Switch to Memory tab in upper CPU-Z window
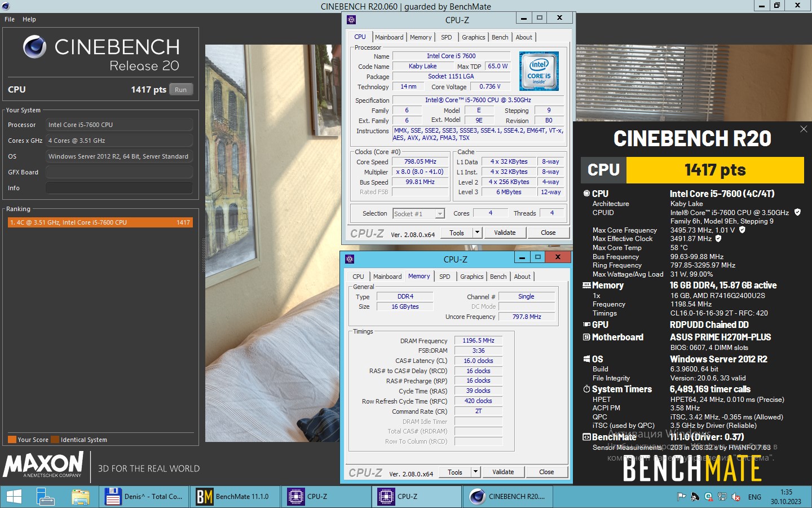This screenshot has height=508, width=812. [421, 37]
